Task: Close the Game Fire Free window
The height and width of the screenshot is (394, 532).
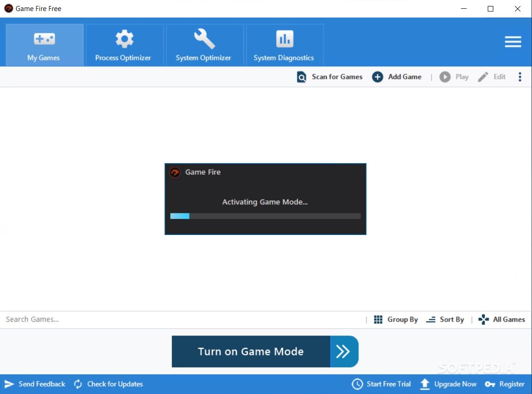Action: (x=517, y=8)
